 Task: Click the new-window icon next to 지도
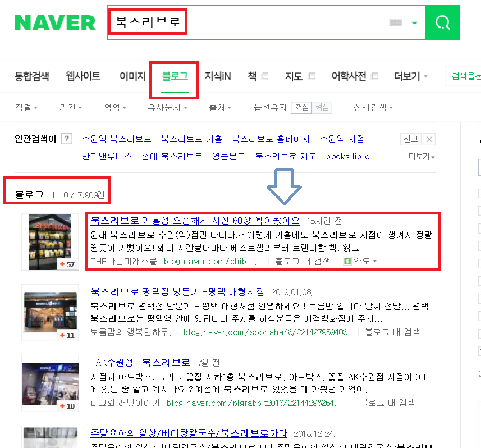tap(311, 76)
